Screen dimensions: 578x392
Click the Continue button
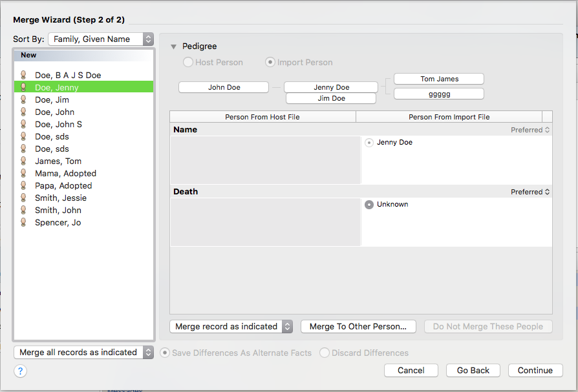(x=535, y=370)
